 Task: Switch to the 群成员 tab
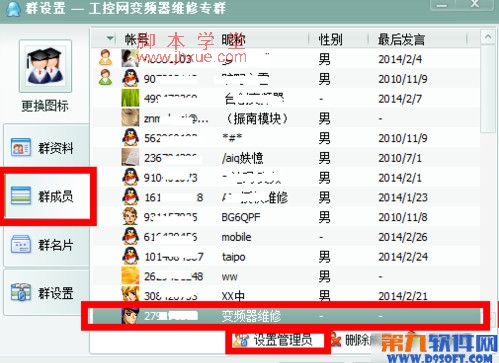tap(47, 196)
